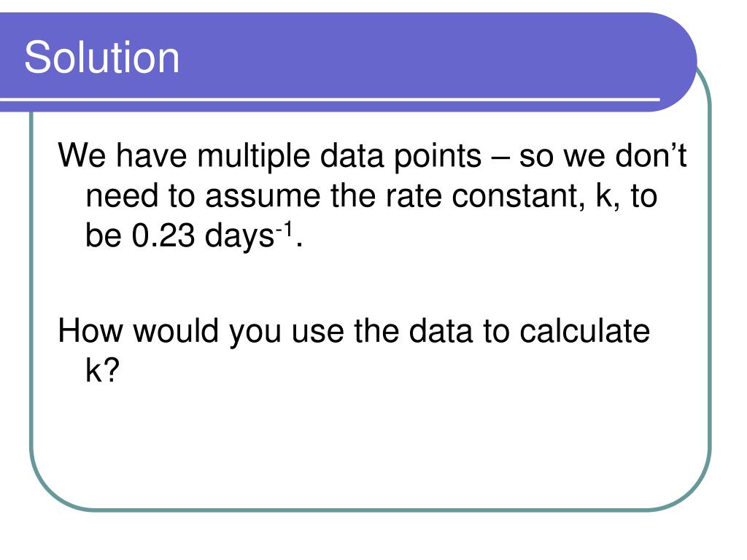Select the question starting "How would you"
This screenshot has width=747, height=560.
click(x=354, y=351)
